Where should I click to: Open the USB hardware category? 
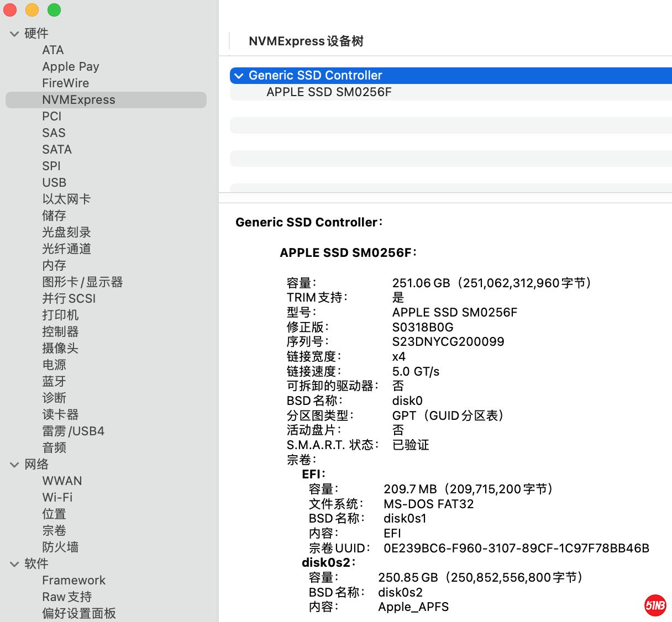[x=54, y=183]
